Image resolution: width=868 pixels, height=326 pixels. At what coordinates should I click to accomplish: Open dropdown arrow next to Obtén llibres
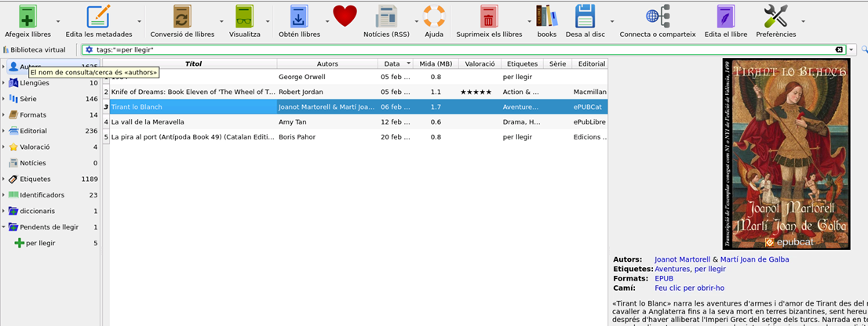[x=327, y=21]
